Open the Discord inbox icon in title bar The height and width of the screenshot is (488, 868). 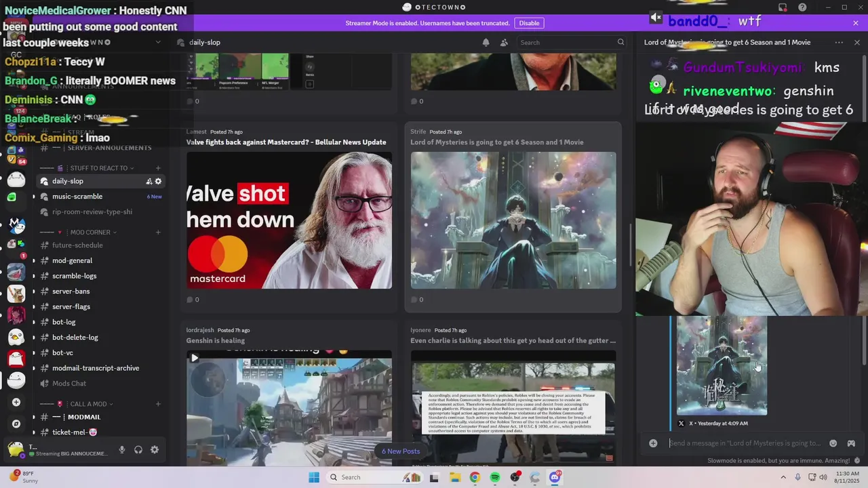click(x=783, y=7)
